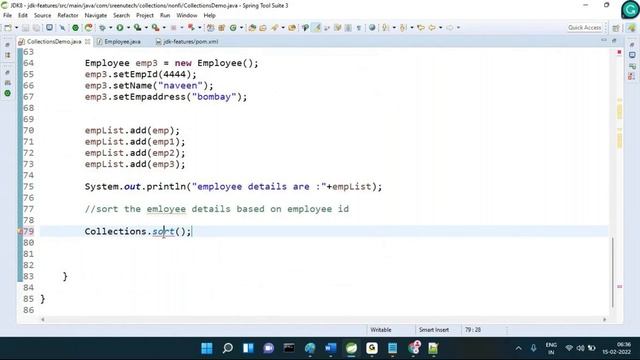Click the Next Annotation toolbar icon
Screen dimensions: 640x360
click(386, 28)
